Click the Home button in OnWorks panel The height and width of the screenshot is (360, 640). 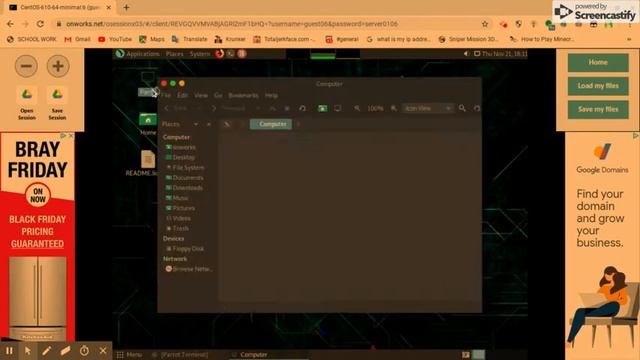coord(598,62)
